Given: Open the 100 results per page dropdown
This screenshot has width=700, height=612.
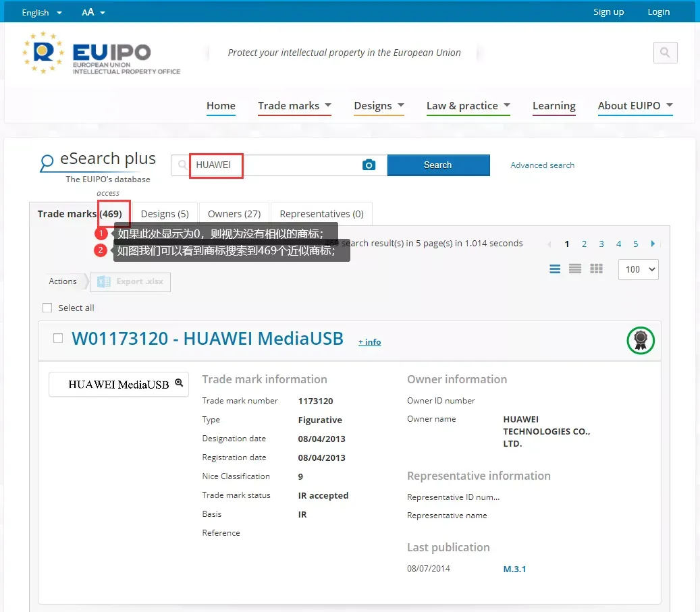Looking at the screenshot, I should point(639,269).
